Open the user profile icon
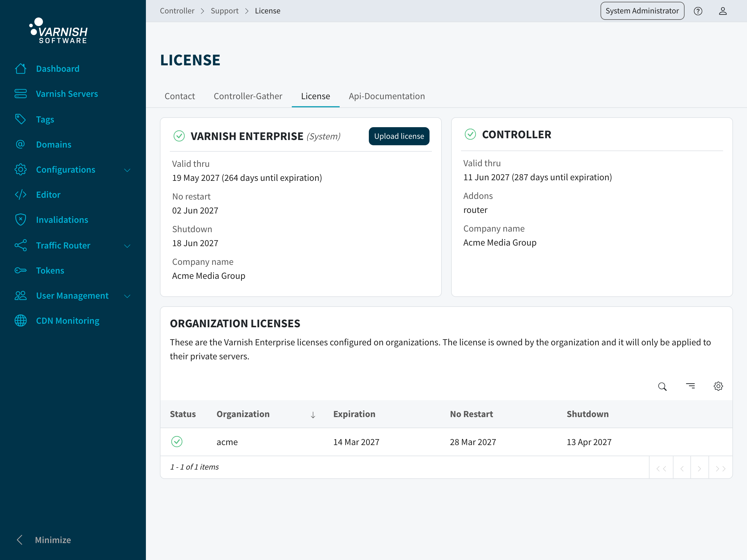This screenshot has height=560, width=747. click(x=723, y=11)
